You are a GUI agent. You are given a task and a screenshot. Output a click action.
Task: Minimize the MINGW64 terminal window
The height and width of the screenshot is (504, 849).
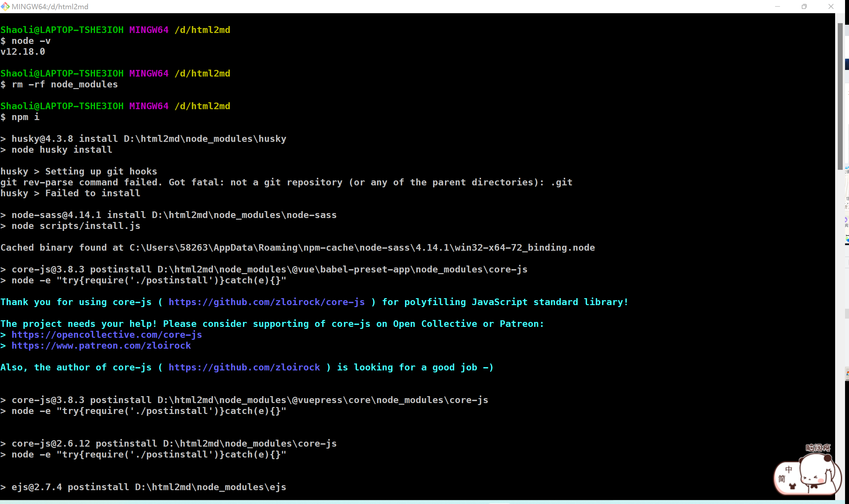pos(777,7)
